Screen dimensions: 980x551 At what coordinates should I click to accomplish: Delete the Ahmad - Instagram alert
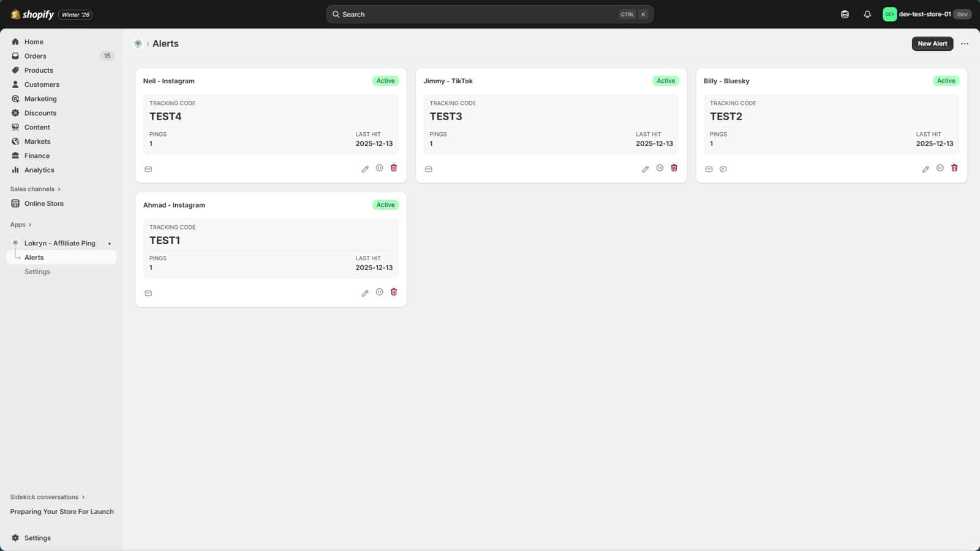pyautogui.click(x=394, y=292)
